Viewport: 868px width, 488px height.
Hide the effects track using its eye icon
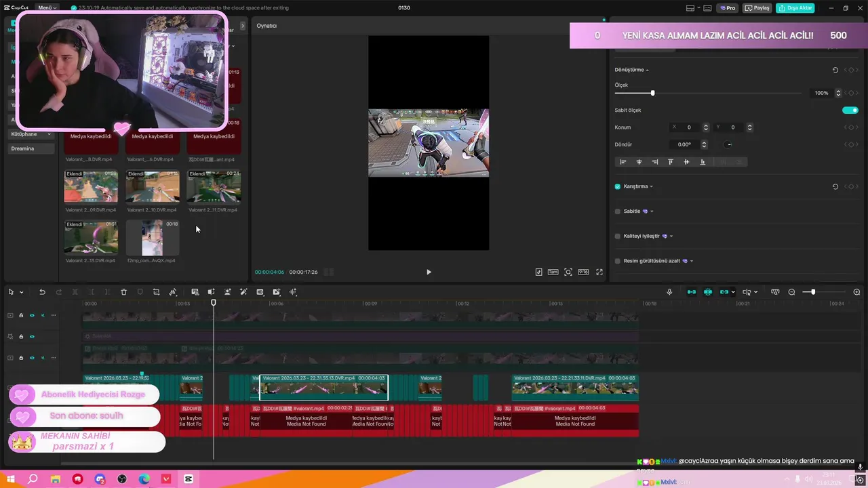pyautogui.click(x=32, y=336)
